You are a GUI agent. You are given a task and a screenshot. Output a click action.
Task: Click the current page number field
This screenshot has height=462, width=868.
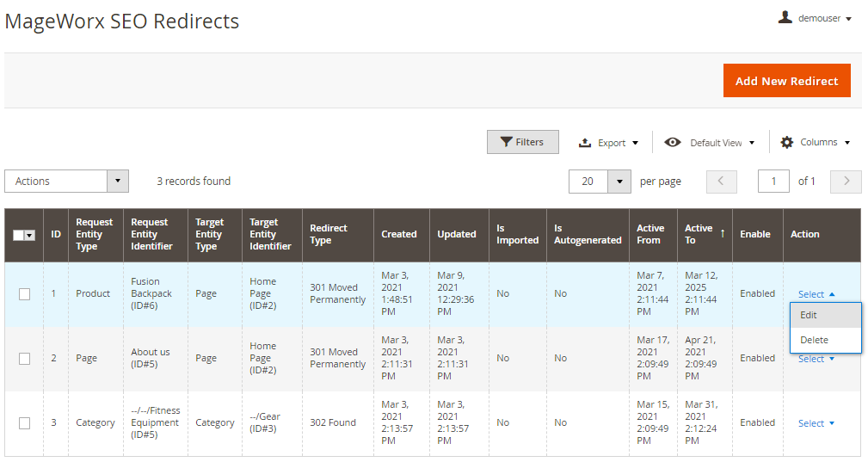pos(773,181)
